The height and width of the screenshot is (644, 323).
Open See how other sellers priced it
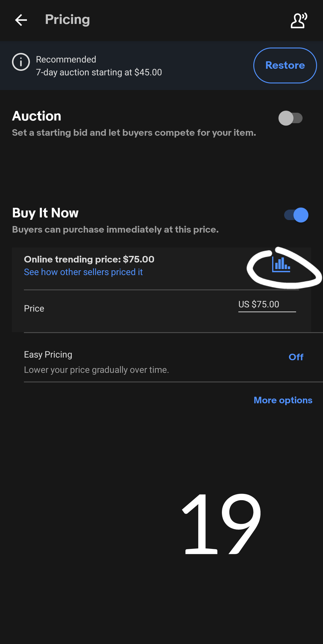[83, 272]
